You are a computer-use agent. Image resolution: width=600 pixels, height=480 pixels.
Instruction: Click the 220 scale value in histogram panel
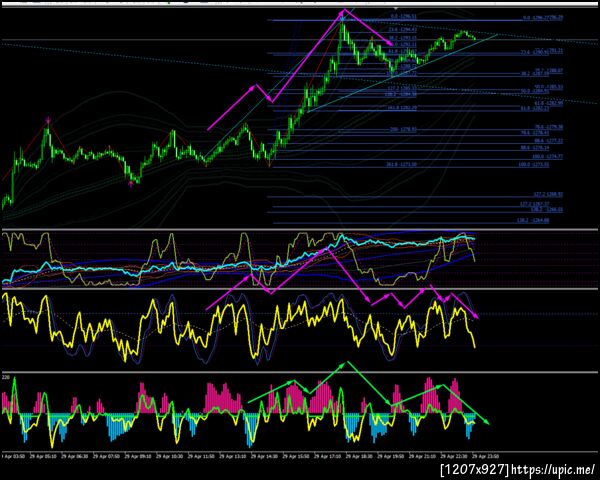[x=6, y=377]
